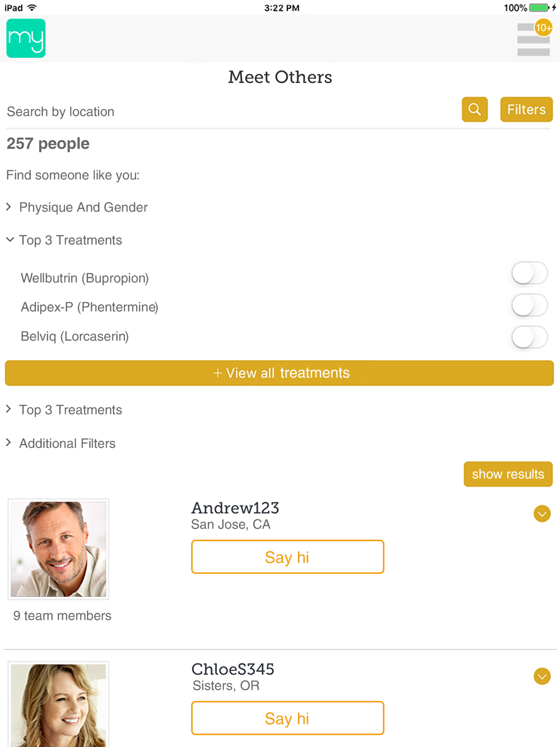
Task: Collapse the open Top 3 Treatments section
Action: [70, 240]
